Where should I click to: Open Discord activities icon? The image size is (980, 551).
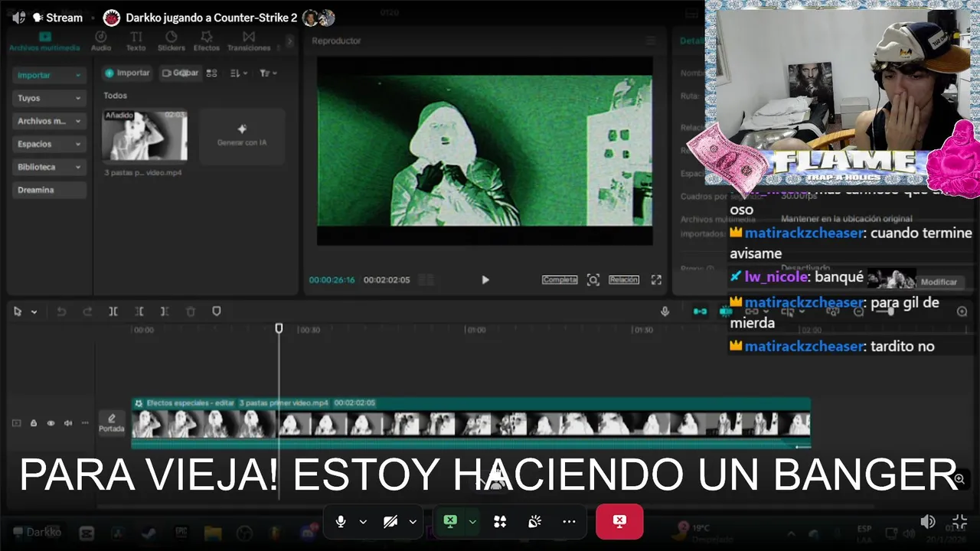pyautogui.click(x=500, y=521)
